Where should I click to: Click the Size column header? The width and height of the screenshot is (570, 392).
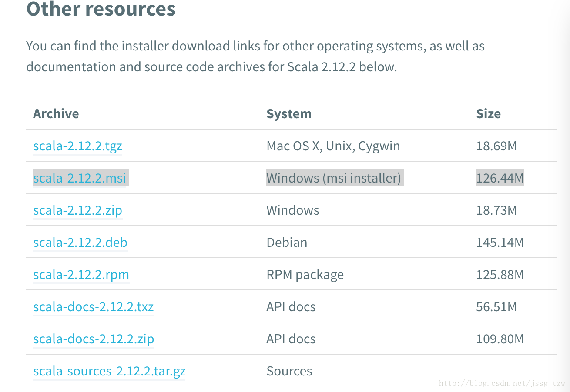coord(488,114)
